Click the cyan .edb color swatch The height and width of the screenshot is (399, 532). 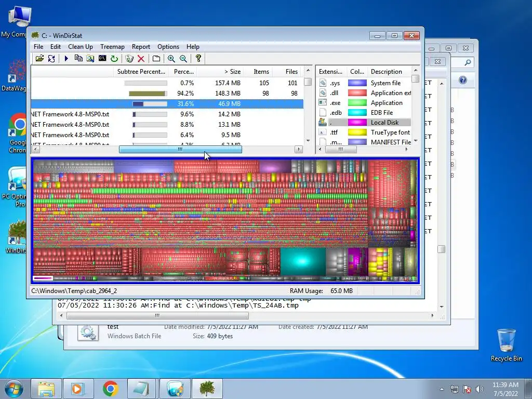[357, 113]
